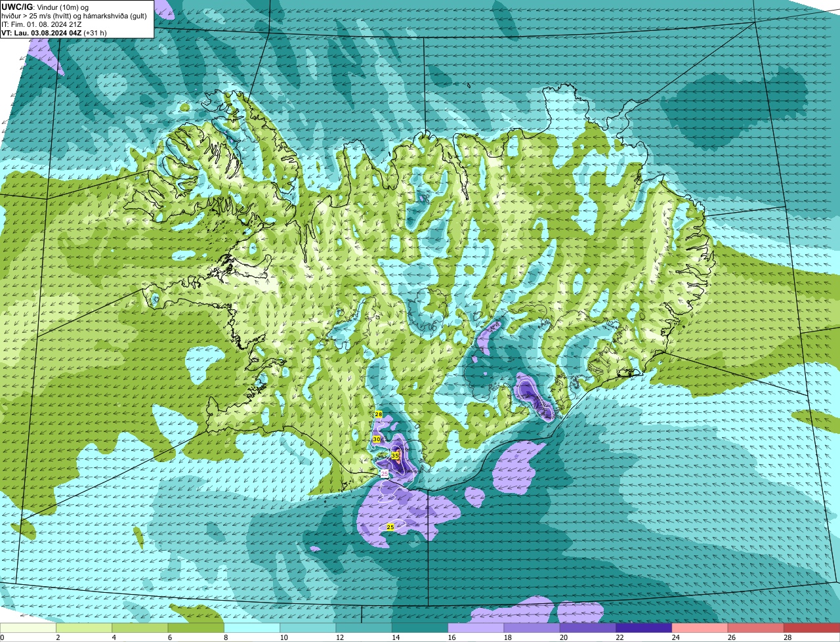This screenshot has width=840, height=642.
Task: Click the 2–4 m/s light green legend swatch
Action: [85, 628]
